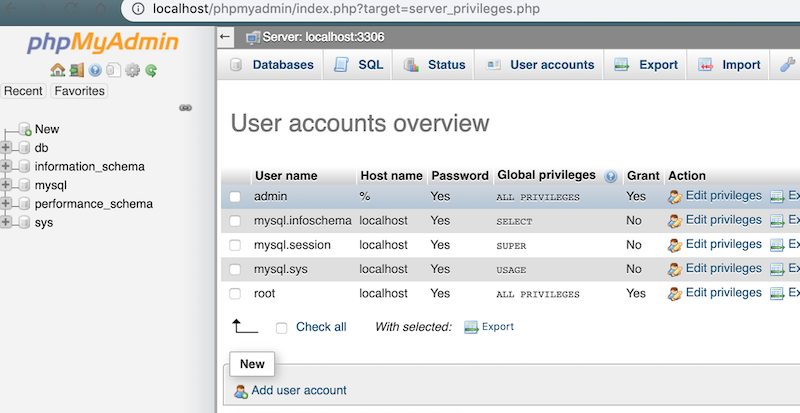Open MySQL documentation page icon
Image resolution: width=800 pixels, height=413 pixels.
pyautogui.click(x=113, y=70)
